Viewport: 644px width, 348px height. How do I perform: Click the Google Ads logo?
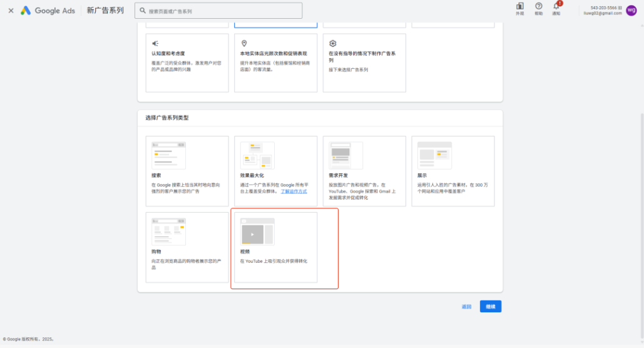[48, 11]
